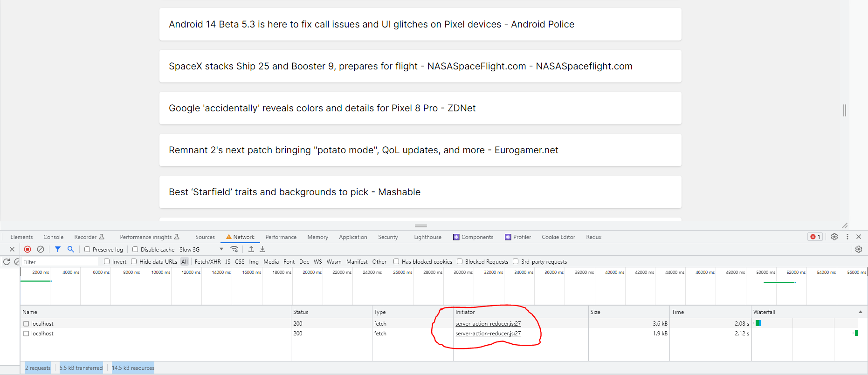Screen dimensions: 868x375
Task: Switch to the Elements tab
Action: tap(21, 237)
